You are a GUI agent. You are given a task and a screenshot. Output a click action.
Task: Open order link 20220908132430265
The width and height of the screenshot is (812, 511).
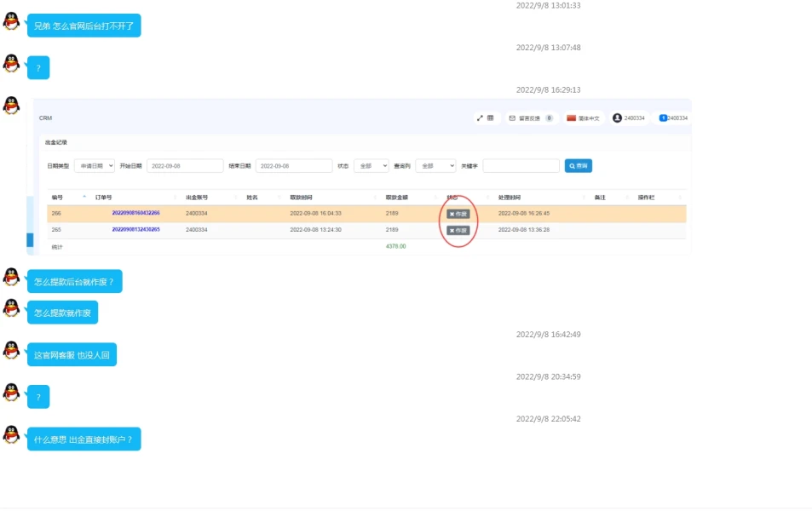pyautogui.click(x=135, y=230)
